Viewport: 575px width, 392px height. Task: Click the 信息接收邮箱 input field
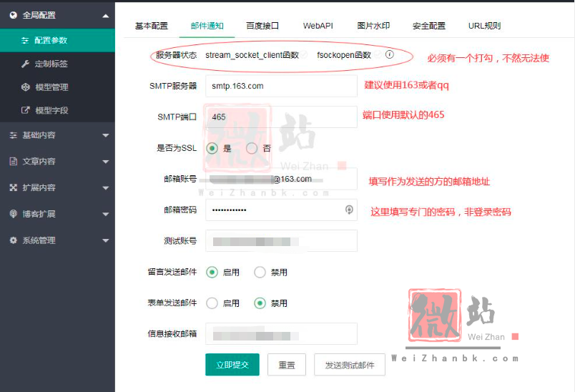[281, 333]
